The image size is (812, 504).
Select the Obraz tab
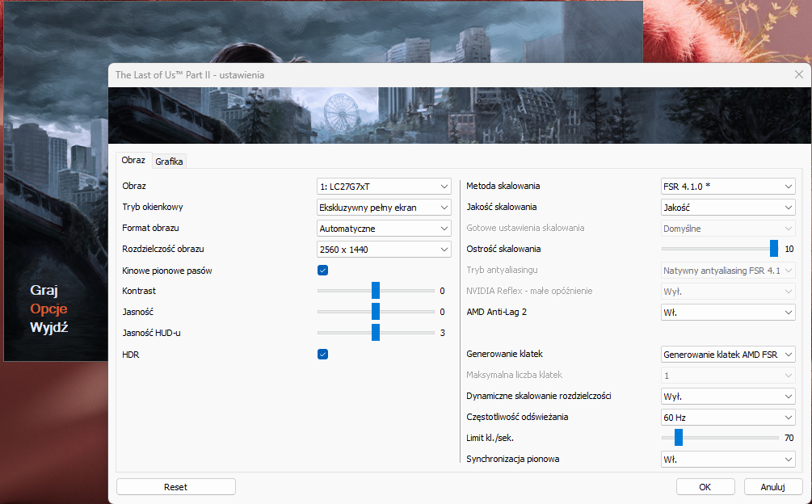(133, 160)
